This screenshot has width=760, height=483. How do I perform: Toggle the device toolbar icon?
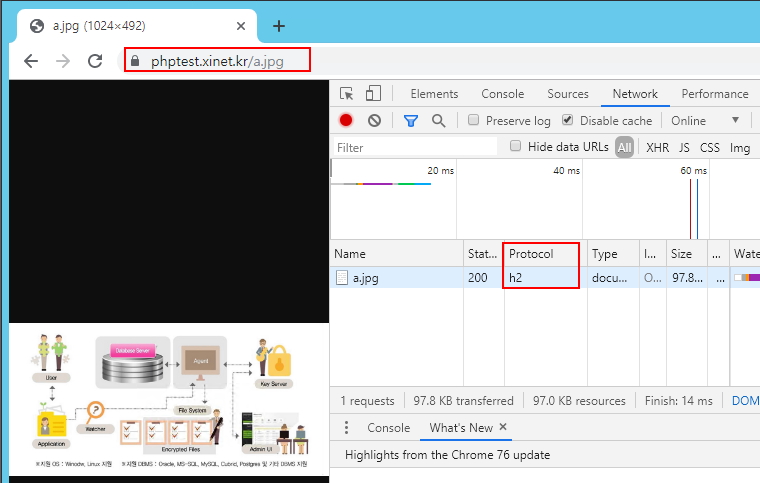tap(373, 94)
